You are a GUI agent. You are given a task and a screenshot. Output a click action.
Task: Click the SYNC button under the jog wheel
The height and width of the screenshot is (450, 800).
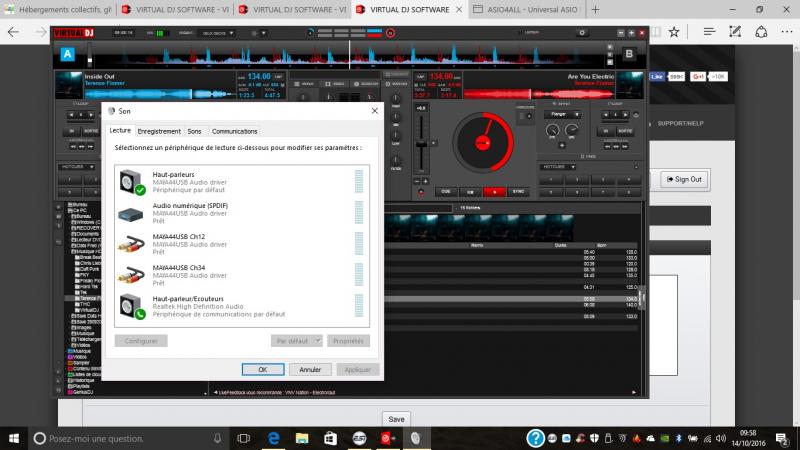pos(518,191)
